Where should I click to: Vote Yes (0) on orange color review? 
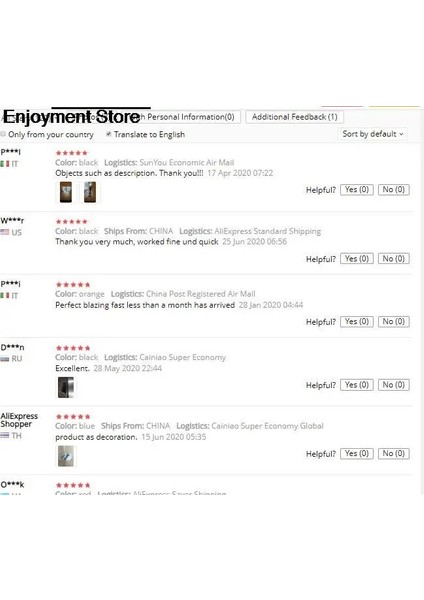(x=357, y=322)
